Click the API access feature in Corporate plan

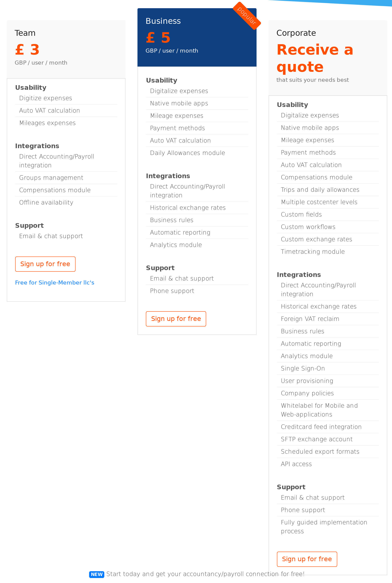[x=296, y=464]
